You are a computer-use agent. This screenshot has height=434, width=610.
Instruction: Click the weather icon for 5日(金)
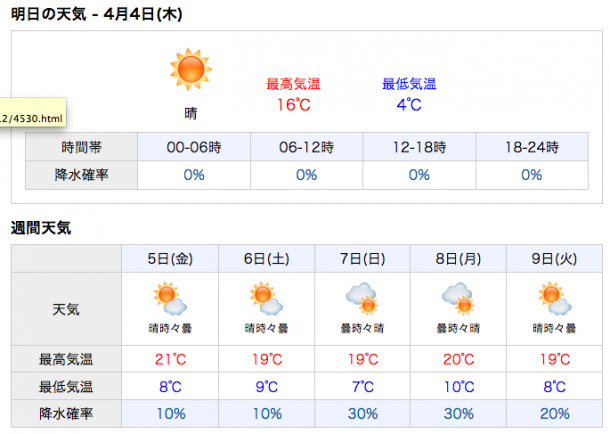[x=170, y=298]
